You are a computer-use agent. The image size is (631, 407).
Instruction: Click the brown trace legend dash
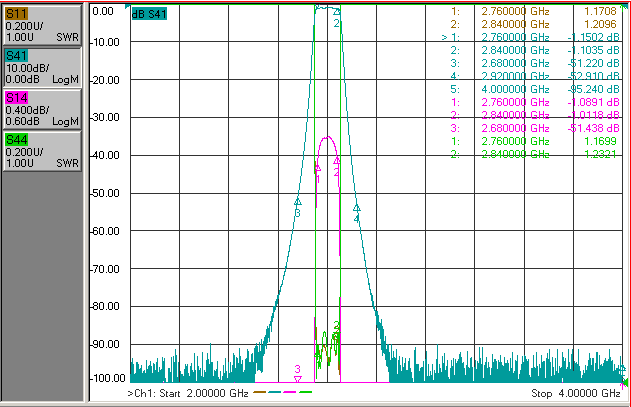(260, 392)
